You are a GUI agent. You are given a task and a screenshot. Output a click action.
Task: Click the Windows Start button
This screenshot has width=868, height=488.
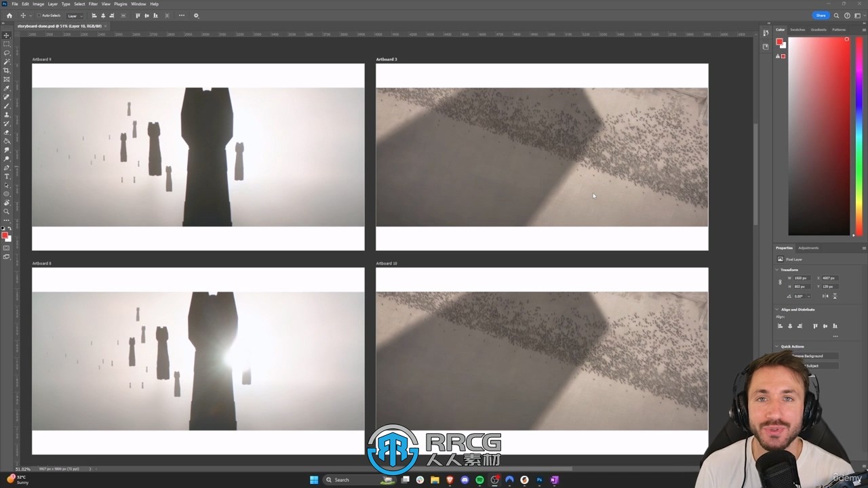point(314,480)
